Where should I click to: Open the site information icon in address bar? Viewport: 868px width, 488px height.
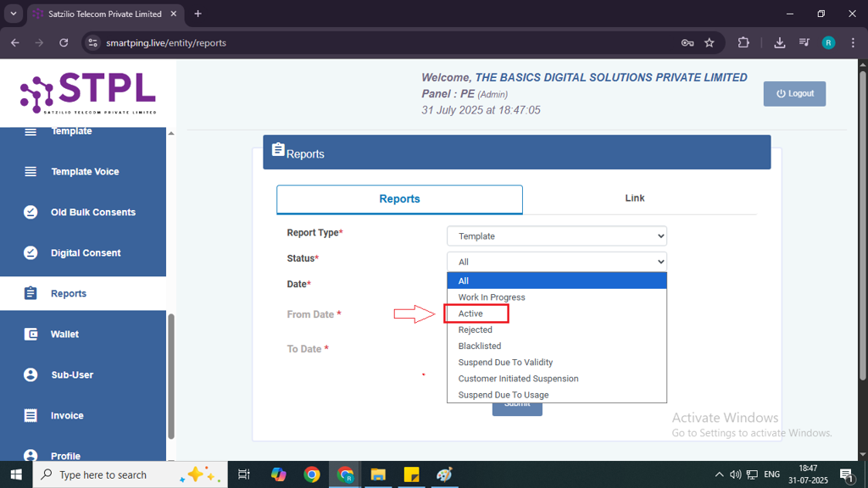[x=93, y=42]
